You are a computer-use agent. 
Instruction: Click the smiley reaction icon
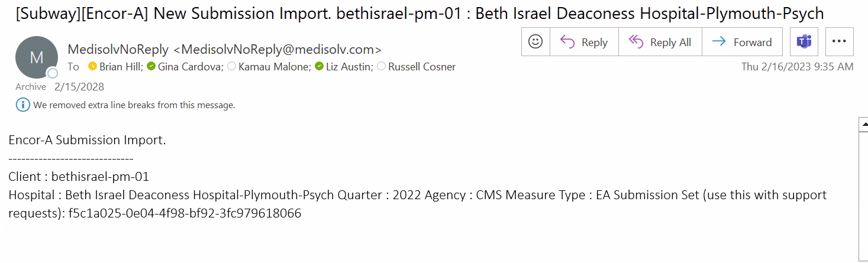point(535,42)
